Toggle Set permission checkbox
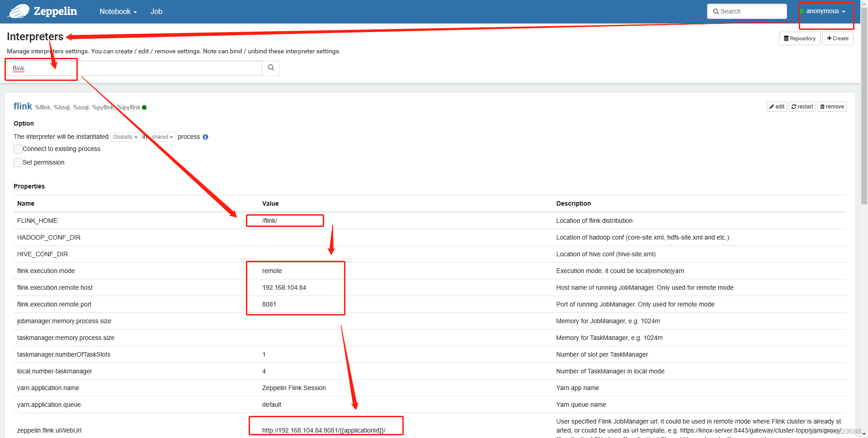Viewport: 868px width, 438px height. click(x=18, y=162)
